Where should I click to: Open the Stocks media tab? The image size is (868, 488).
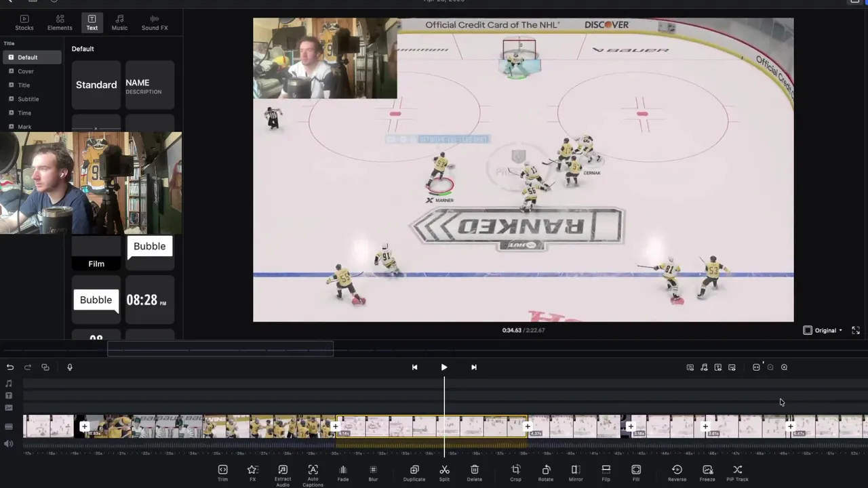pyautogui.click(x=24, y=22)
